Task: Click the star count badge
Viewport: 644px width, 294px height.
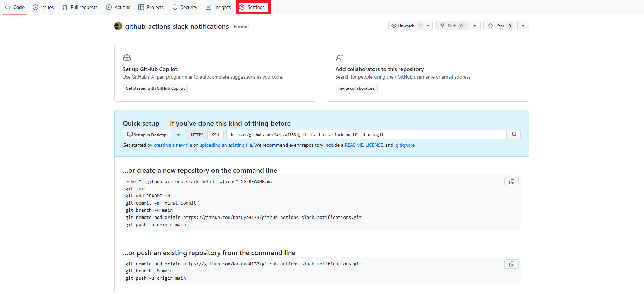Action: pyautogui.click(x=510, y=26)
